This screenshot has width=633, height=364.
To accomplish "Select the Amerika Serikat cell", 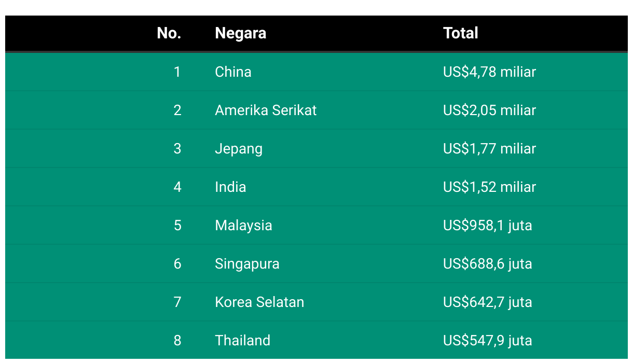I will 266,110.
